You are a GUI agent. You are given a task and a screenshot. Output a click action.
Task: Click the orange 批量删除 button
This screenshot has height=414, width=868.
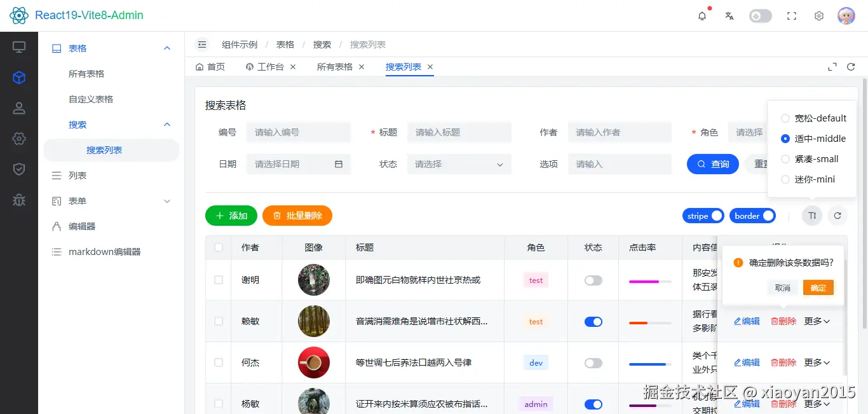297,216
